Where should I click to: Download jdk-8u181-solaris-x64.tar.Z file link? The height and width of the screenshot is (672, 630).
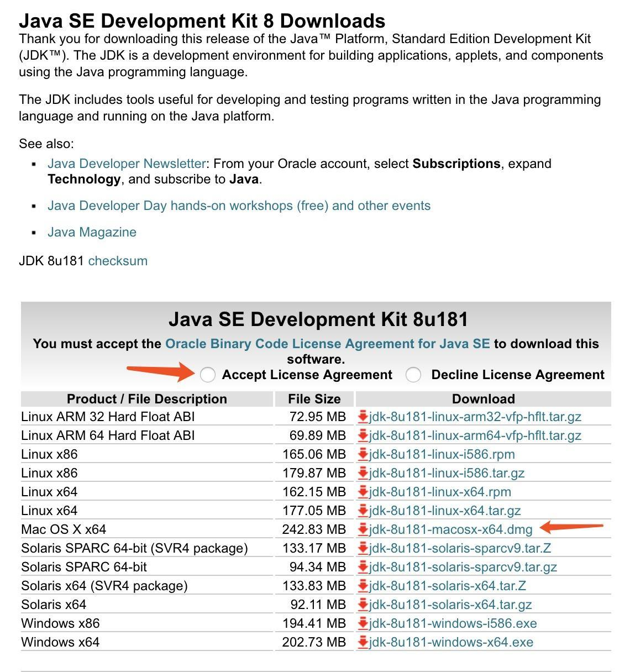point(447,586)
